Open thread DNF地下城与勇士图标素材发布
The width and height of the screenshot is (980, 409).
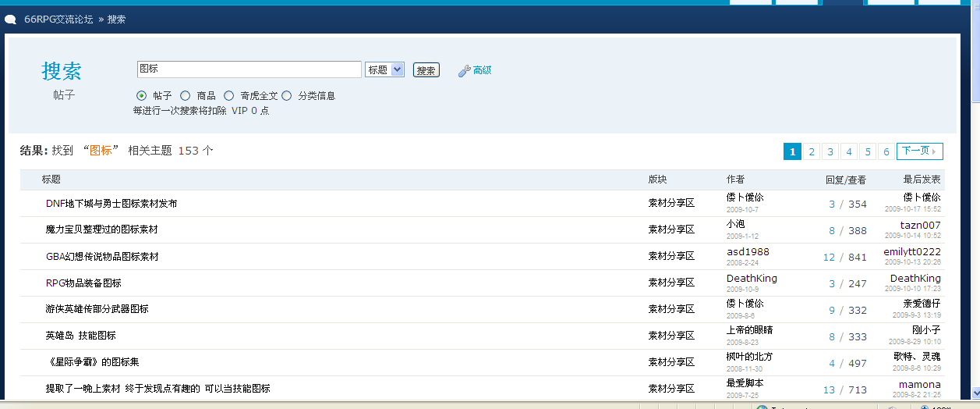click(111, 204)
